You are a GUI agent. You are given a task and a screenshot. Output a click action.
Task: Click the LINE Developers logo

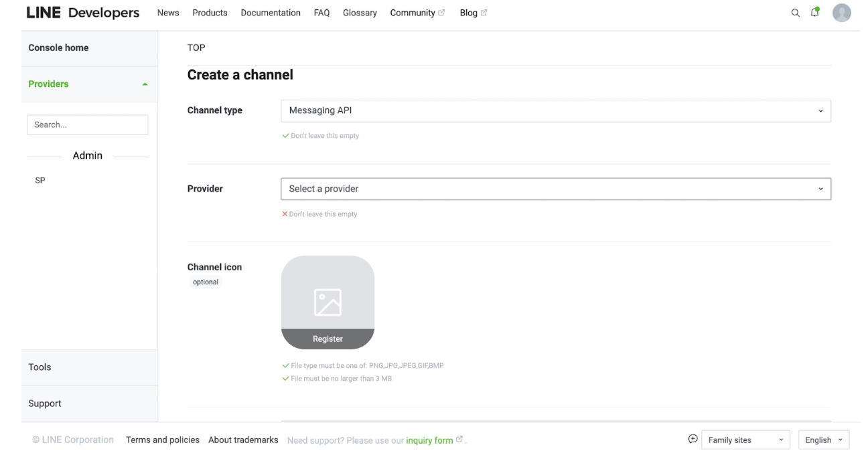coord(83,13)
